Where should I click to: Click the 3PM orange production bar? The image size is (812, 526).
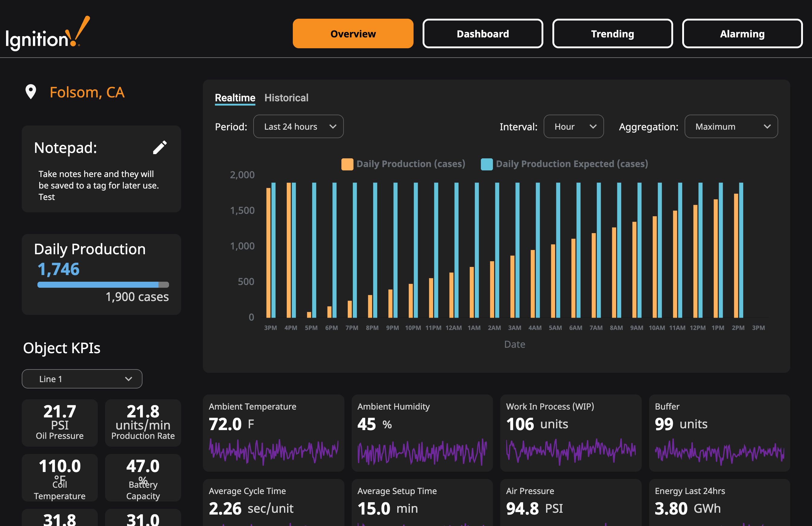[x=268, y=253]
